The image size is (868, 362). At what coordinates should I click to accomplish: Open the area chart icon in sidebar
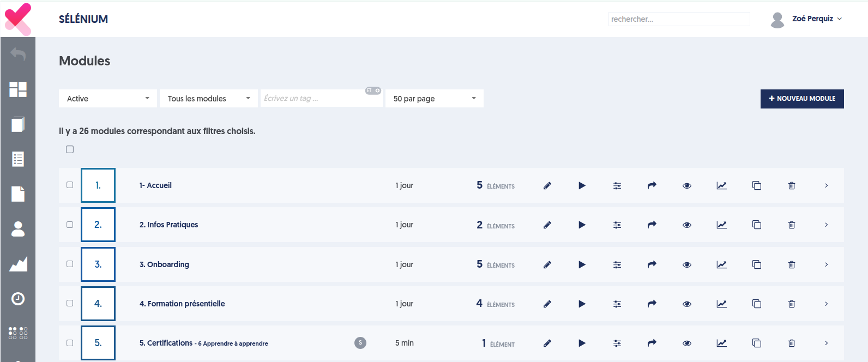18,264
